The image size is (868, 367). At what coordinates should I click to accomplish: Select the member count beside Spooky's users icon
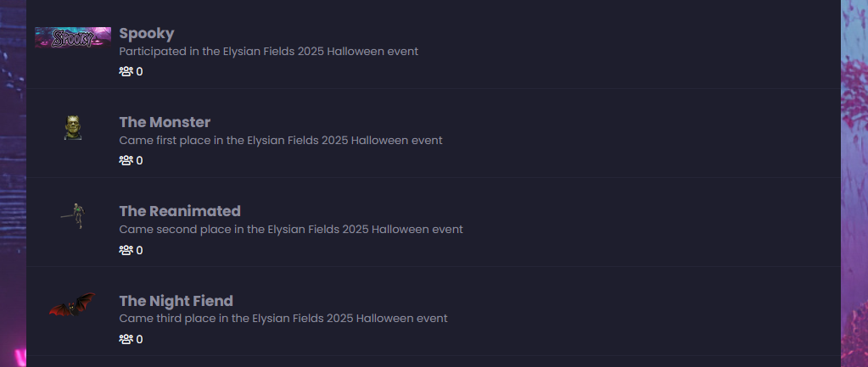139,72
